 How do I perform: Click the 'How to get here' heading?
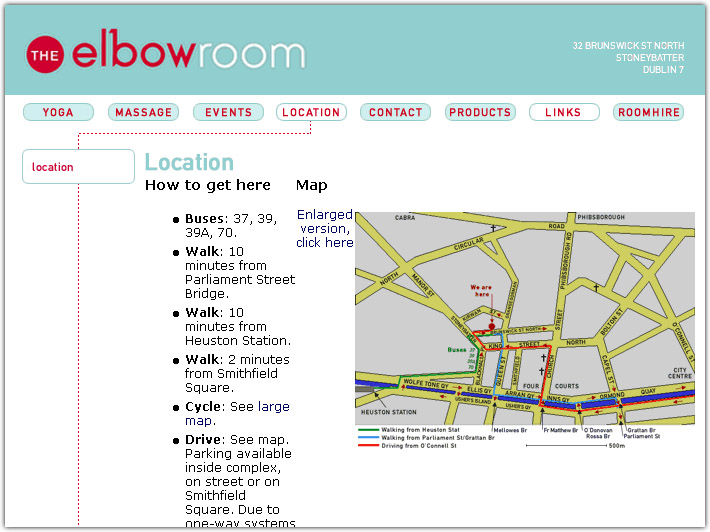208,185
